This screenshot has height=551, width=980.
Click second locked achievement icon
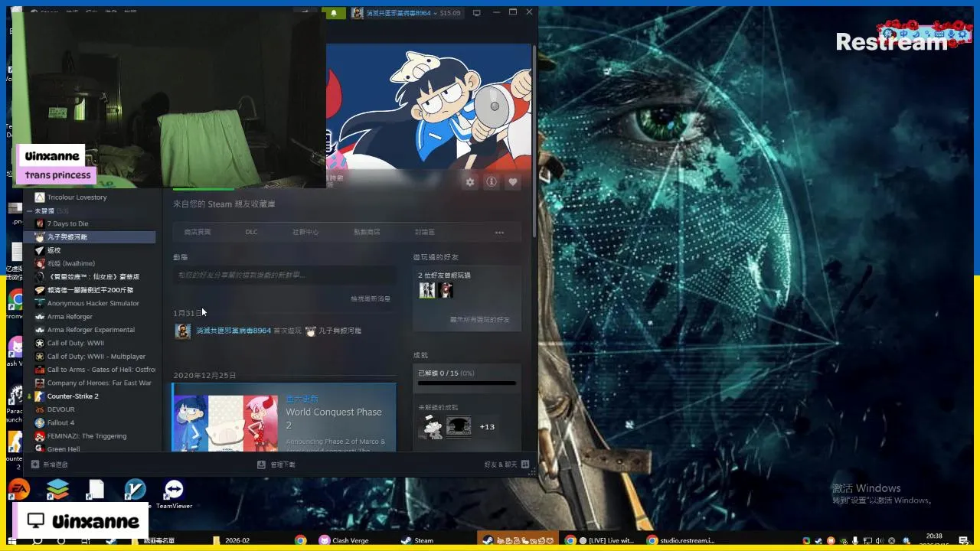point(459,427)
